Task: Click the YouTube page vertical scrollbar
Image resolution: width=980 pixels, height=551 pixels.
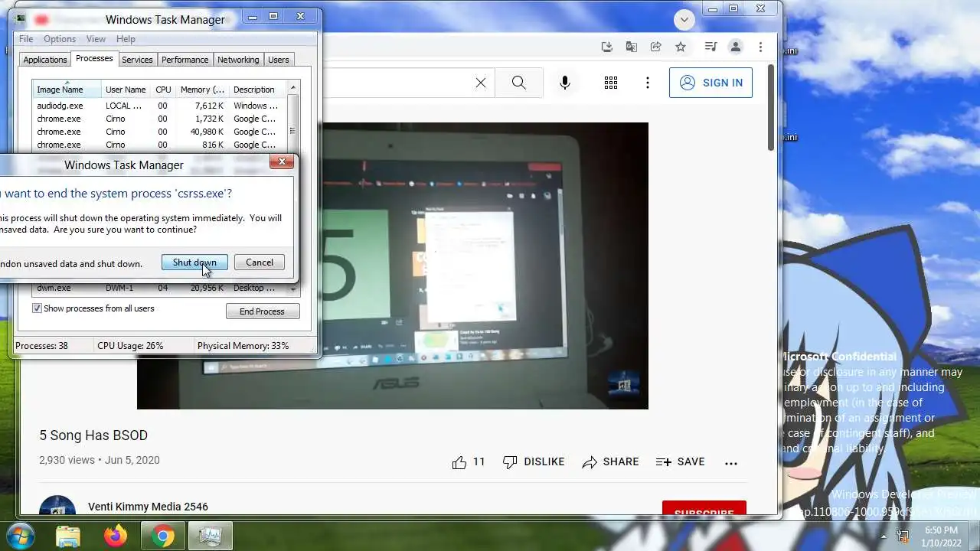Action: (x=771, y=107)
